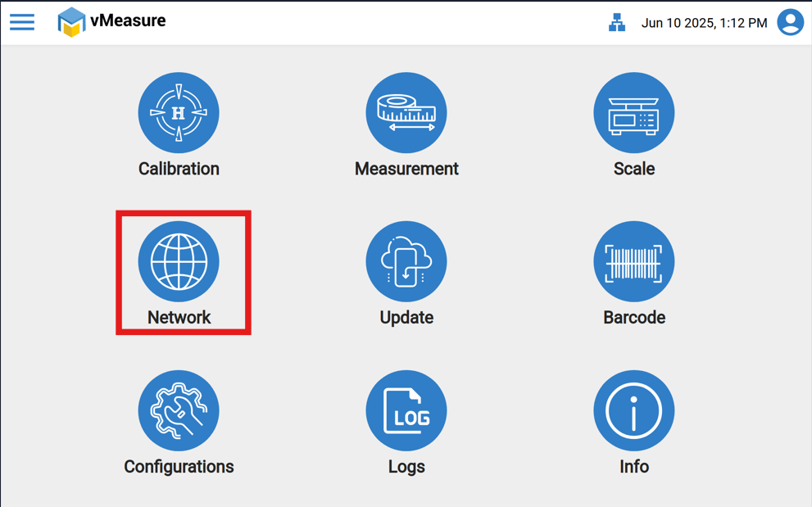Click the Configurations text label
The height and width of the screenshot is (507, 812).
[179, 467]
